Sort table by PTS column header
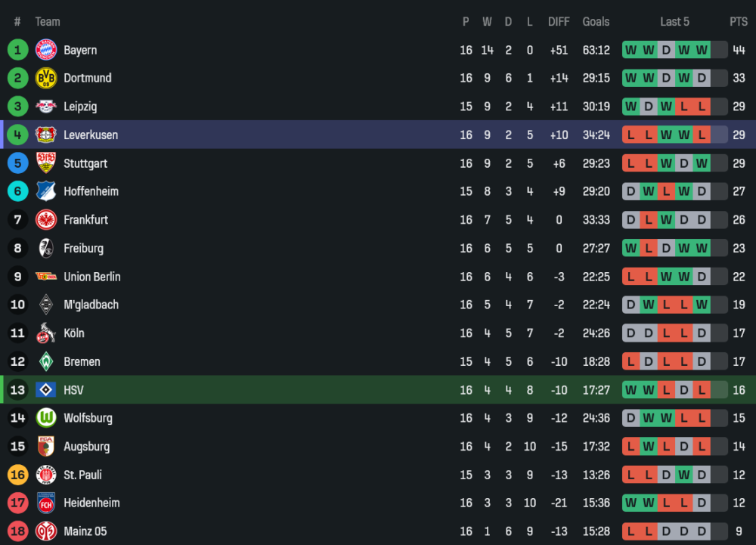 pos(739,22)
